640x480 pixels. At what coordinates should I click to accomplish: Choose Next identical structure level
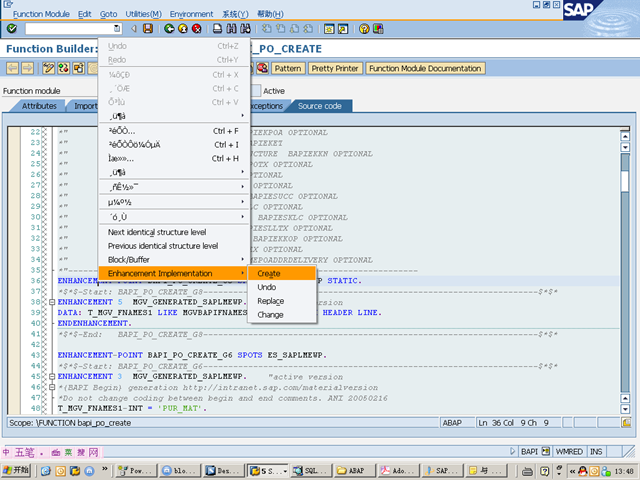pyautogui.click(x=174, y=232)
